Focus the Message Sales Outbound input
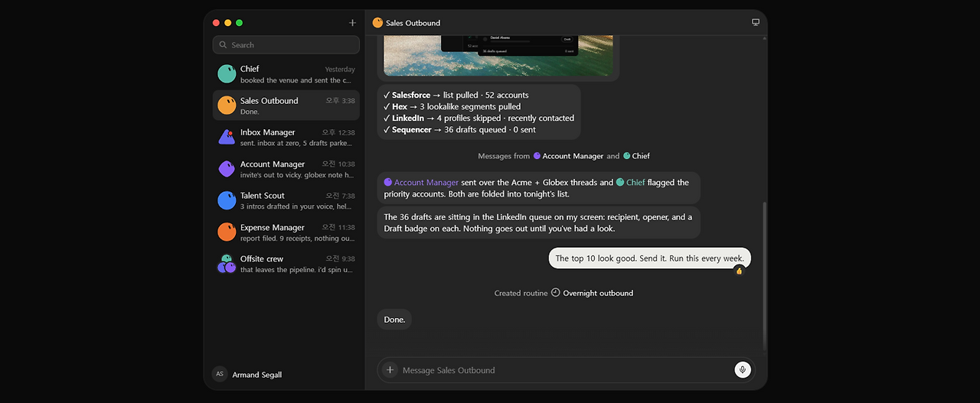 click(565, 370)
